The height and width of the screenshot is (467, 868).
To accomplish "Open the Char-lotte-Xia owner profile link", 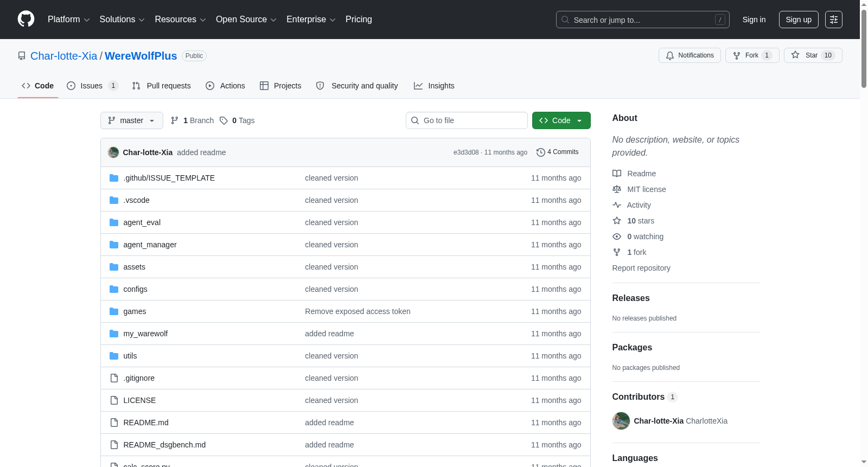I will tap(64, 56).
